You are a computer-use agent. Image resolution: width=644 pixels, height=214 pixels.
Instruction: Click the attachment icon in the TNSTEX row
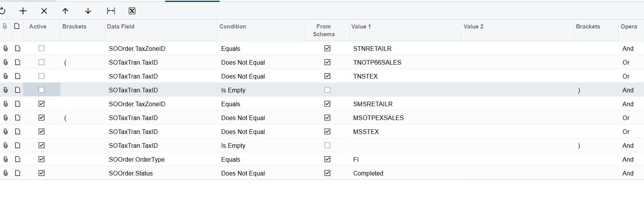pos(5,76)
